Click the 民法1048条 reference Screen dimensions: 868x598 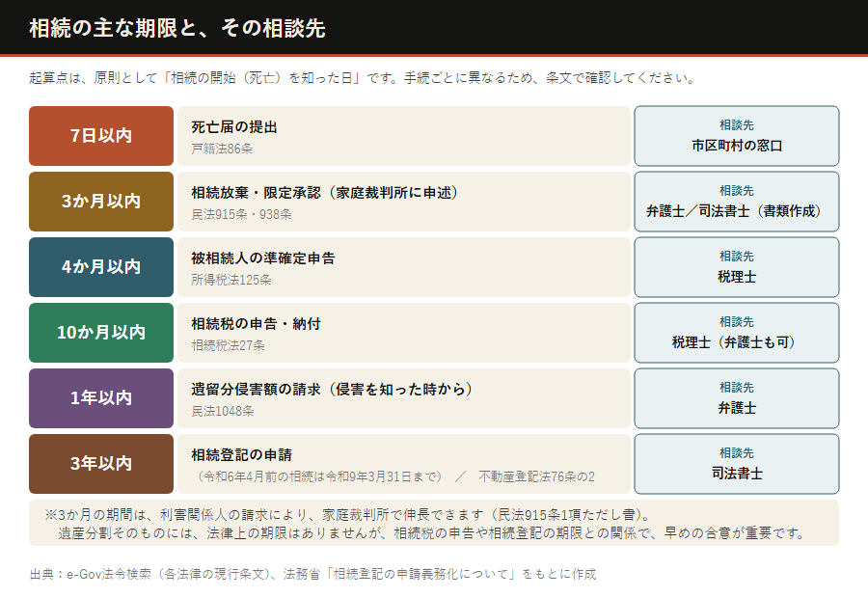(x=223, y=412)
